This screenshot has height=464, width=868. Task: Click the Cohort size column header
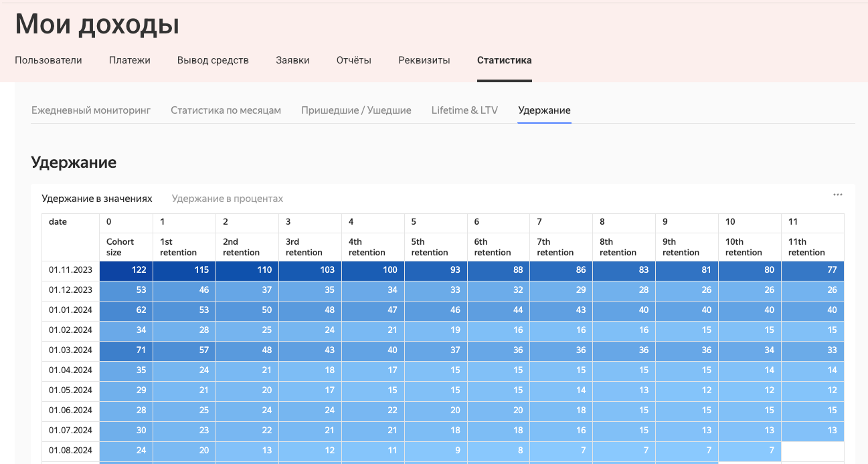point(120,247)
